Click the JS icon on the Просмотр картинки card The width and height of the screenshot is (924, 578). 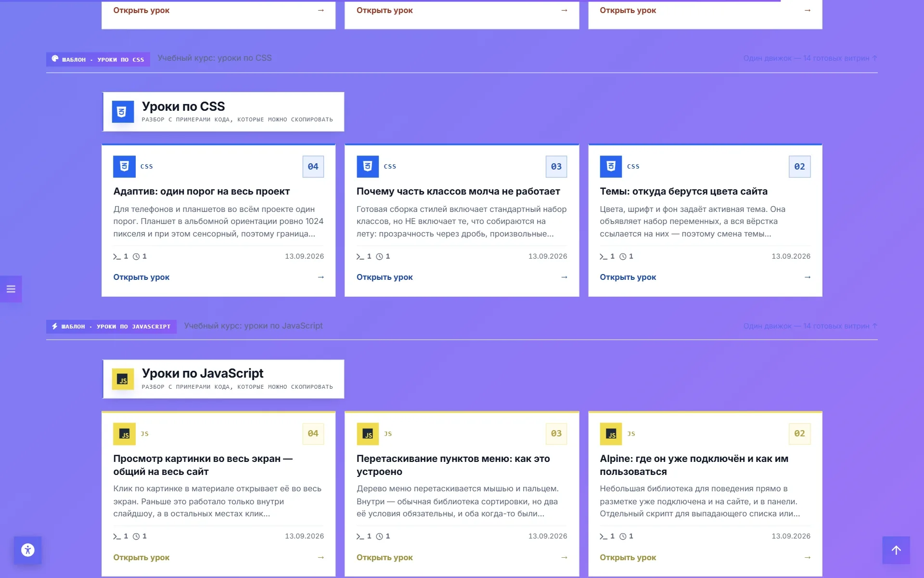click(x=124, y=434)
